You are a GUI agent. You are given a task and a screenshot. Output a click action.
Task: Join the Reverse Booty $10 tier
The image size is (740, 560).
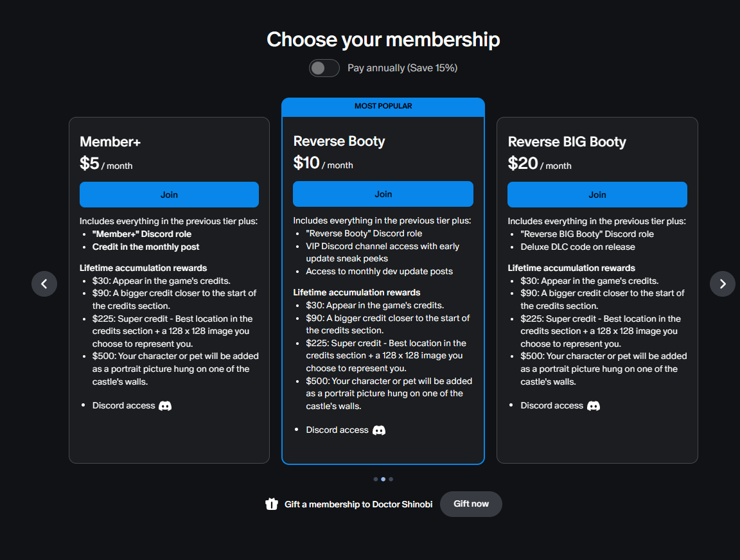tap(383, 194)
